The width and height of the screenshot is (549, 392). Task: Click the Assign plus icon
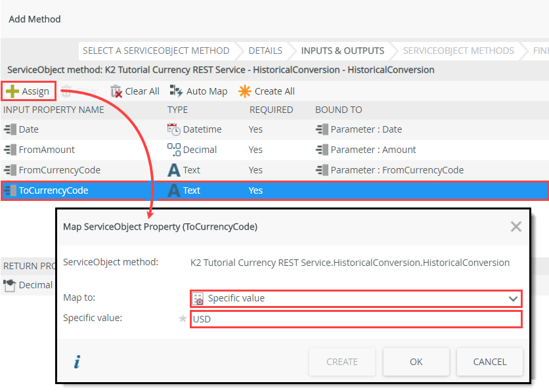pyautogui.click(x=12, y=91)
